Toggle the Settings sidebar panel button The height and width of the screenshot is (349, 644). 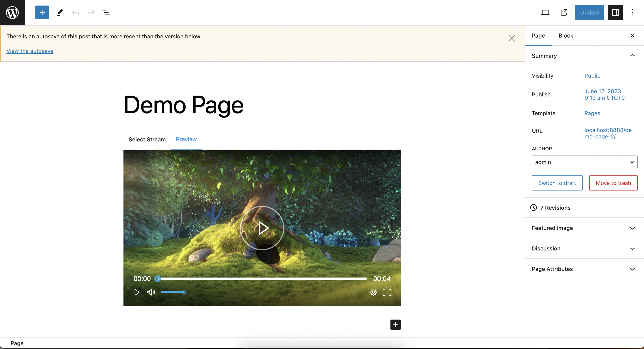click(615, 13)
